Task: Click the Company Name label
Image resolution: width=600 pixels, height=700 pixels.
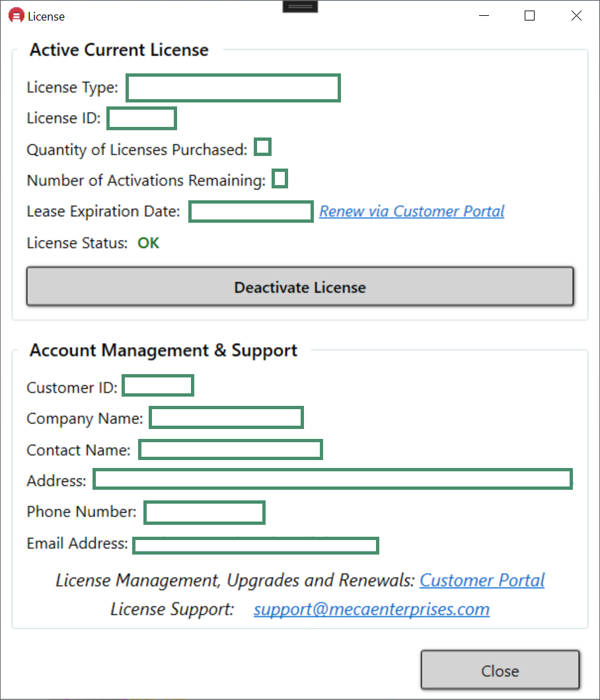Action: coord(85,419)
